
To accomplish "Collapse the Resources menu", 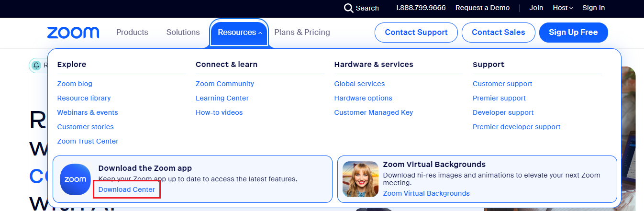I will [239, 33].
